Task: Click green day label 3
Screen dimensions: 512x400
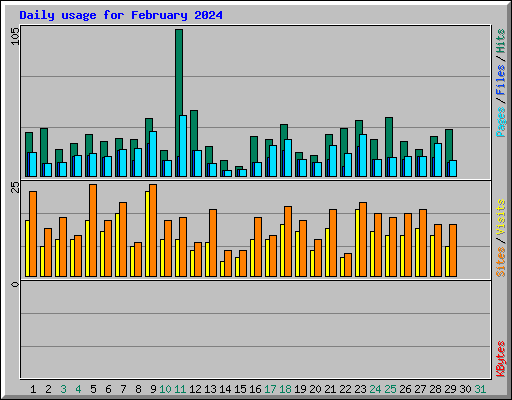Action: pos(63,389)
